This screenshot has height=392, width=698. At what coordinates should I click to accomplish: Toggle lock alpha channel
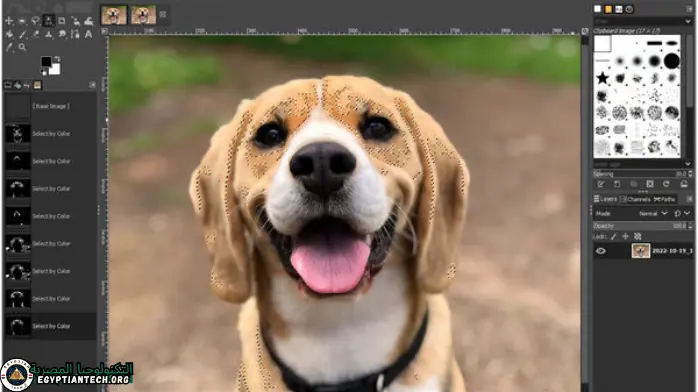tap(637, 237)
